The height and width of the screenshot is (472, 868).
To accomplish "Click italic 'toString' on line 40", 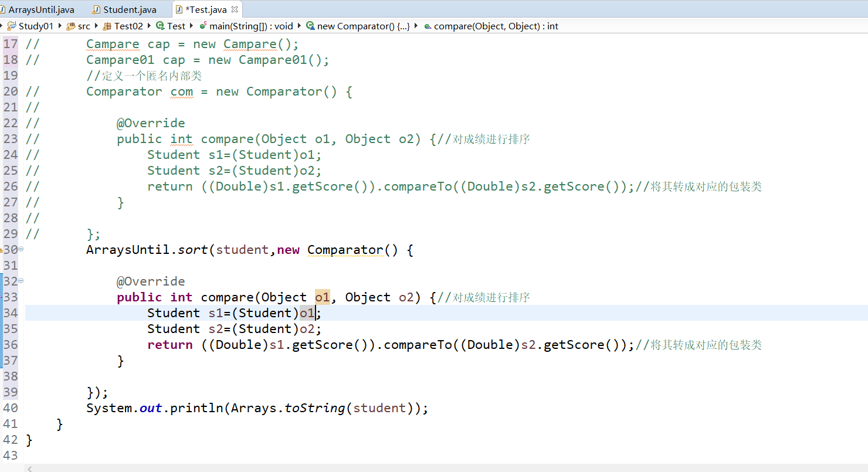I will pos(315,408).
